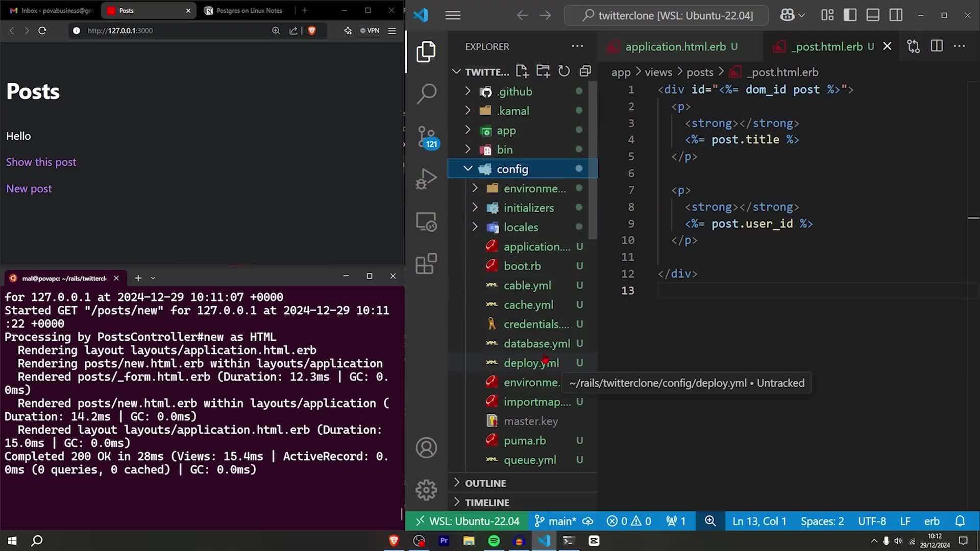Switch to the application.html.erb tab
980x551 pixels.
pyautogui.click(x=676, y=46)
